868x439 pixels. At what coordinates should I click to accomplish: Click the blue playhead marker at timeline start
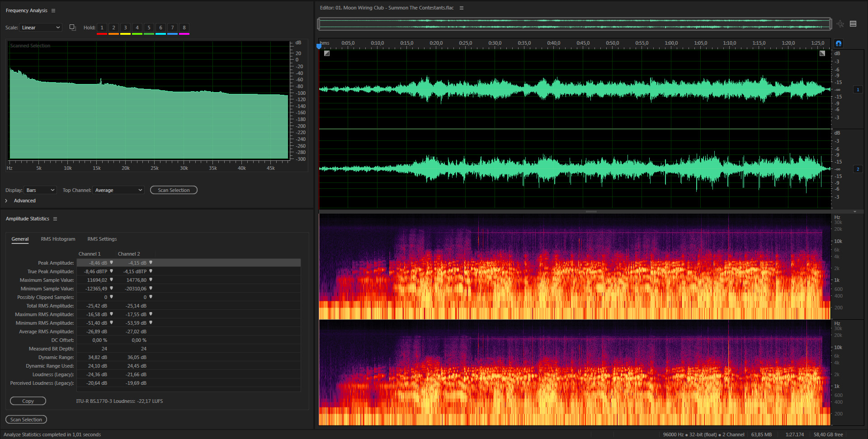(x=319, y=46)
